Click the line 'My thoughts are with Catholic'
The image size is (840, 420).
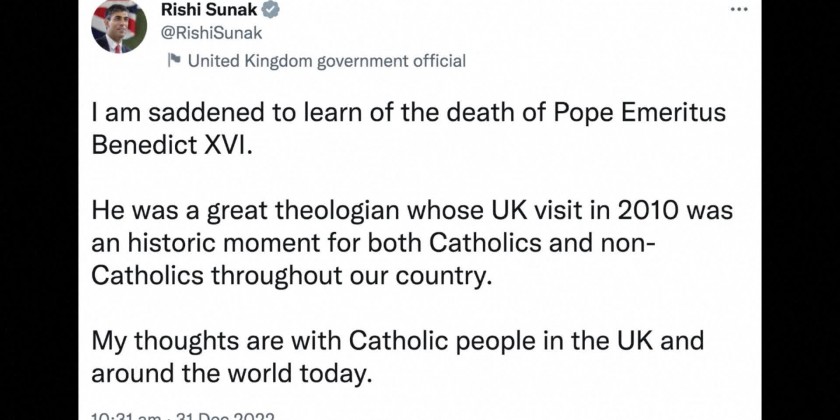[x=397, y=341]
